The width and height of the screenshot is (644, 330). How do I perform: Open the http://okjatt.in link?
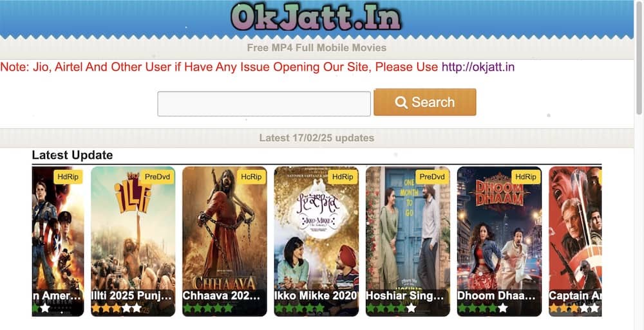pyautogui.click(x=478, y=67)
